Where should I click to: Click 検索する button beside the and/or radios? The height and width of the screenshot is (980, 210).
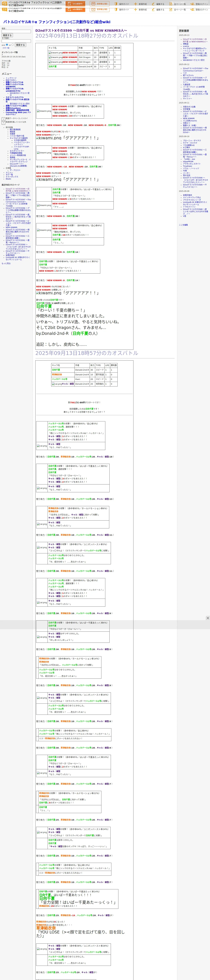point(20,45)
